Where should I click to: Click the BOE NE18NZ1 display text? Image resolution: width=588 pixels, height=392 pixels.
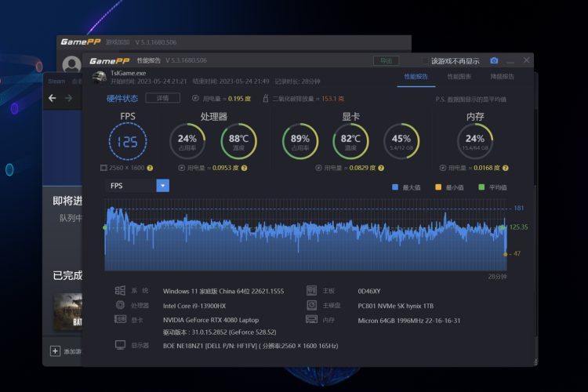pyautogui.click(x=251, y=346)
